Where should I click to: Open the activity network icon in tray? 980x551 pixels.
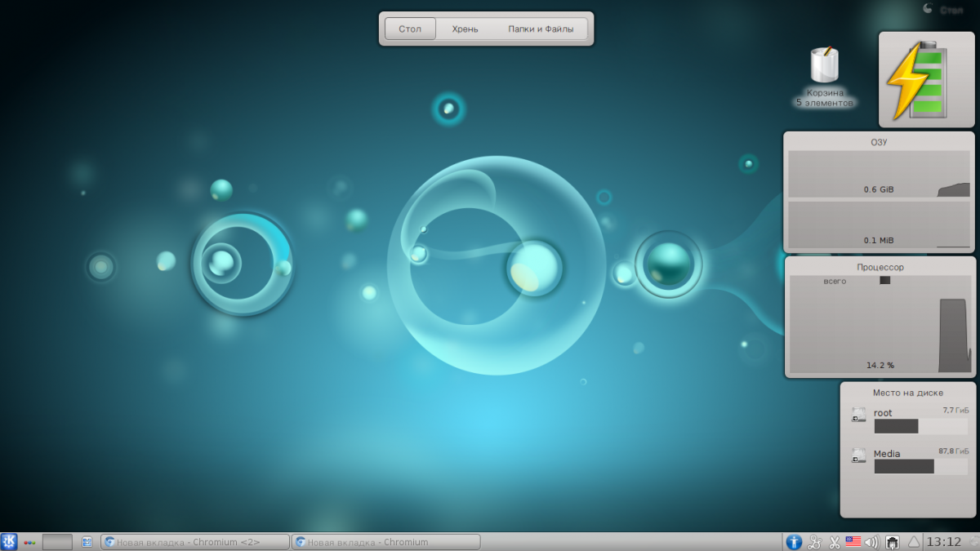coord(814,541)
